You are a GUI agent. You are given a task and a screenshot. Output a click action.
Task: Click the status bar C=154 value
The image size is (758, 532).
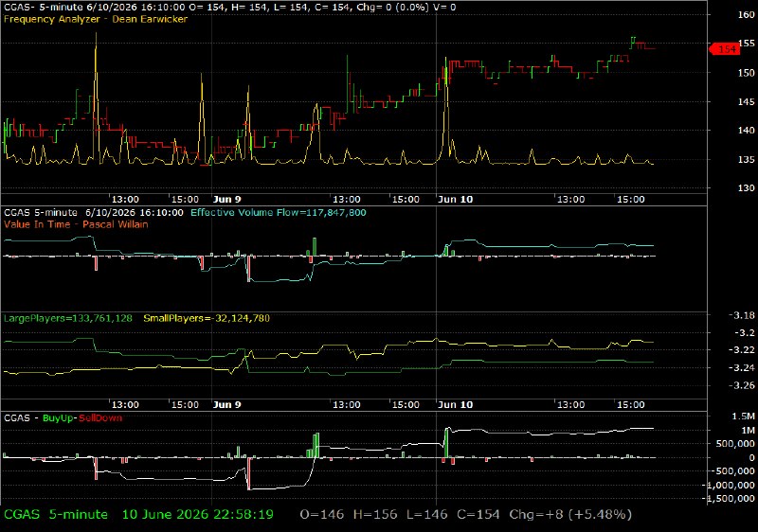[x=478, y=515]
